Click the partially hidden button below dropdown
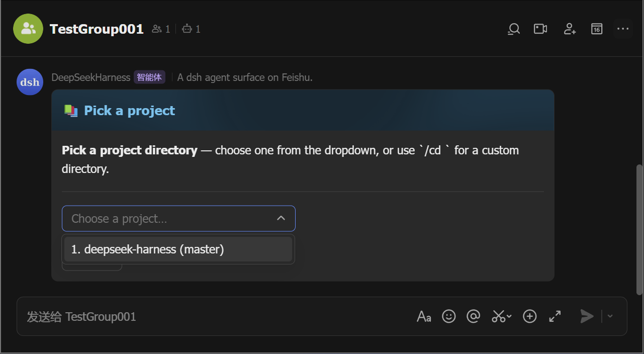This screenshot has width=644, height=354. [92, 267]
